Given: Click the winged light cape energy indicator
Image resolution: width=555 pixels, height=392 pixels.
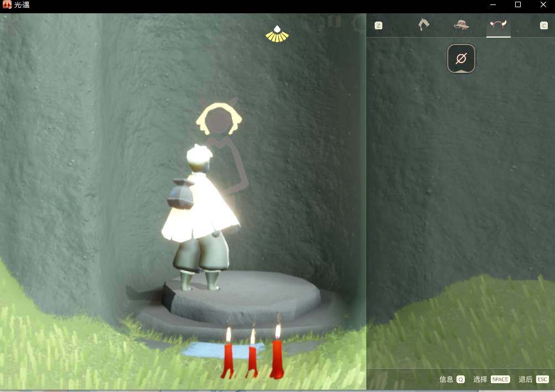Looking at the screenshot, I should tap(277, 34).
